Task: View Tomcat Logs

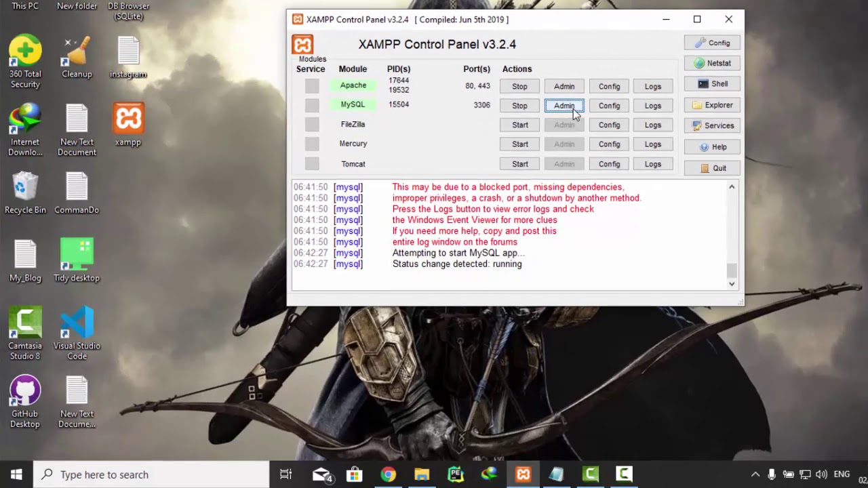Action: [x=653, y=164]
